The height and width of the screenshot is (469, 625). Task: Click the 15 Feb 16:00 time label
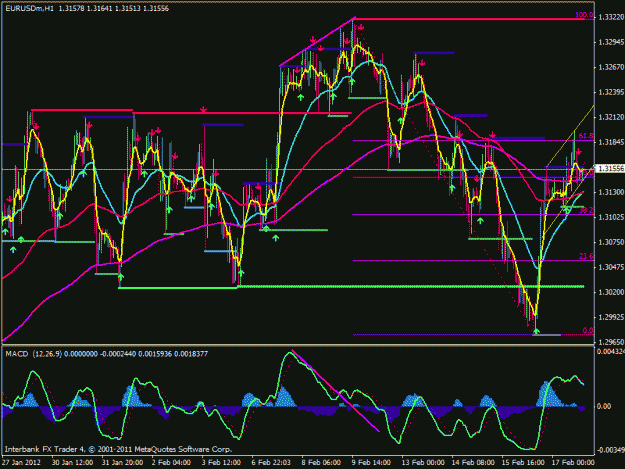[x=523, y=463]
